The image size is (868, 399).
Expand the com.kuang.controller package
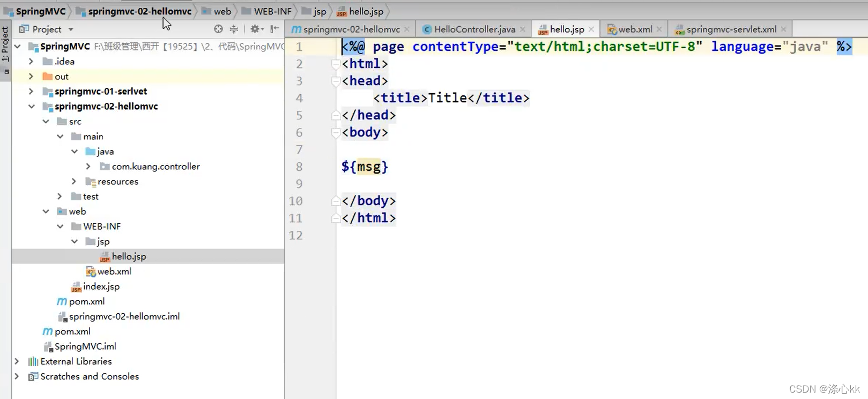[88, 167]
